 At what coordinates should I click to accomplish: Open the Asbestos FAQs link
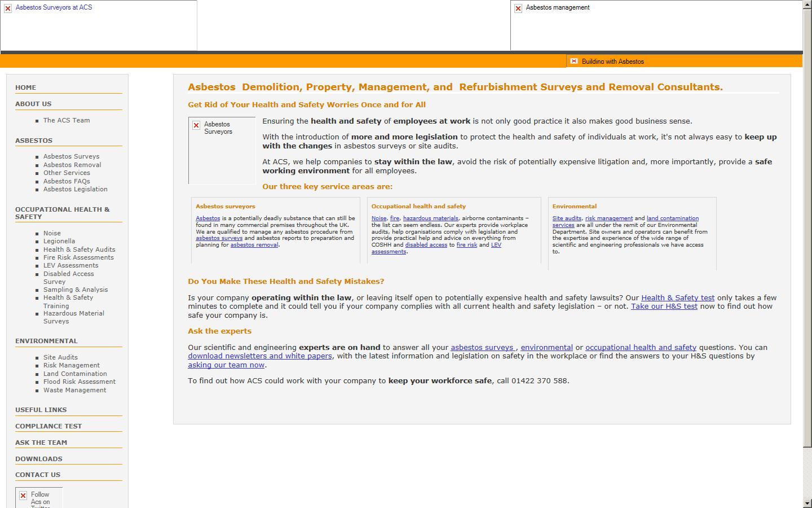66,181
